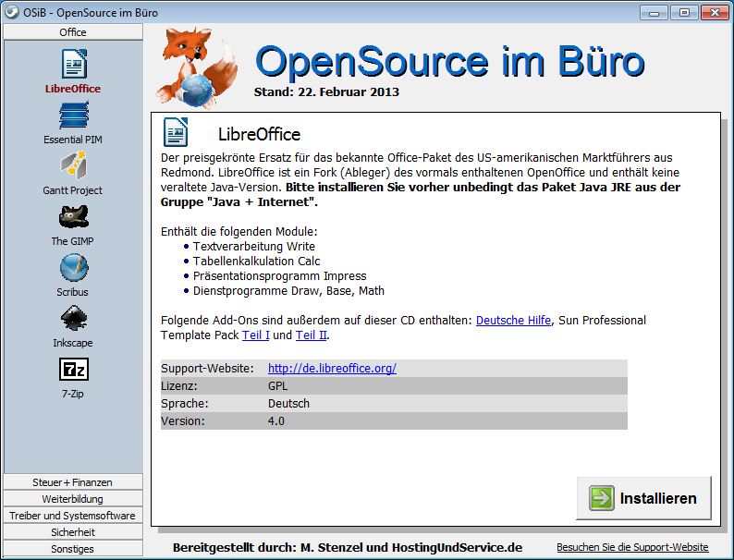Switch to Steuer + Finanzen category
This screenshot has width=734, height=560.
[x=72, y=482]
